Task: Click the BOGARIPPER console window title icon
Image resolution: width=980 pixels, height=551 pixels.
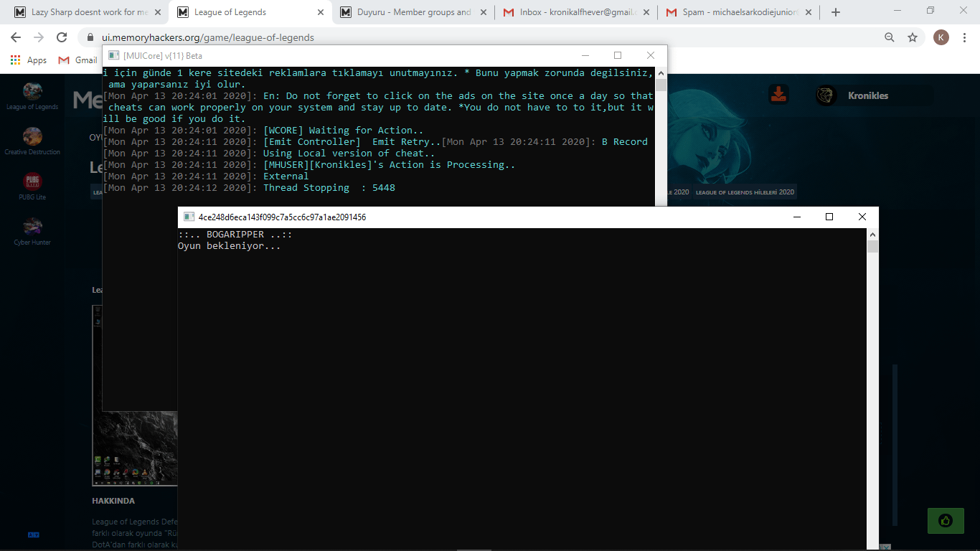Action: click(x=189, y=217)
